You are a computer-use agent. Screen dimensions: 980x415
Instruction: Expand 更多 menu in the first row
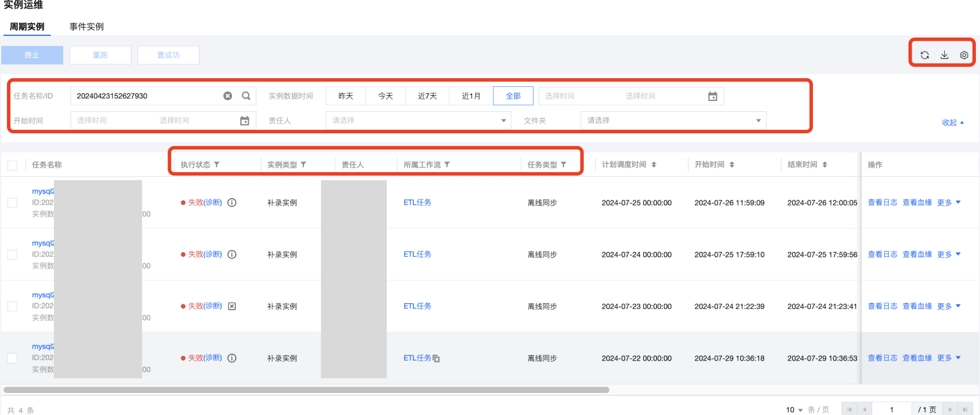point(949,203)
